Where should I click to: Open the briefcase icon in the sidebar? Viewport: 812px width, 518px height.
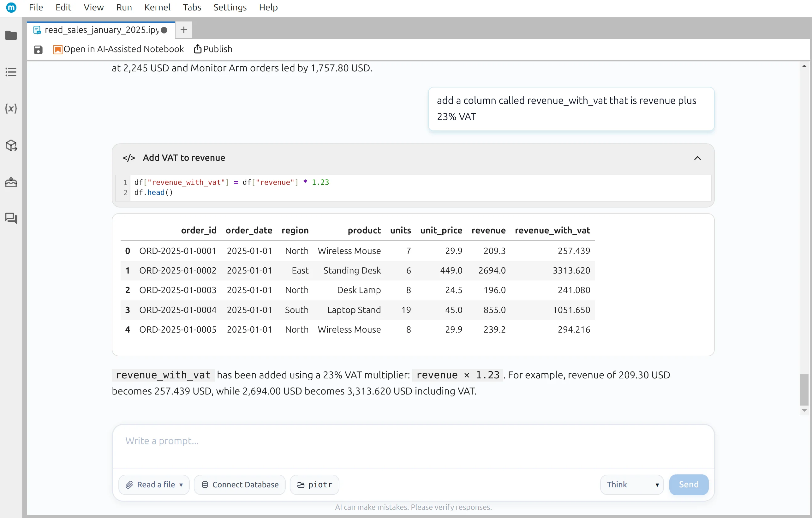click(11, 182)
